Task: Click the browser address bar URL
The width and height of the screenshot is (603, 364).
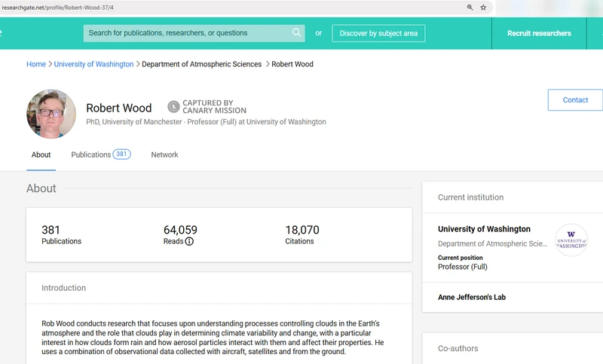Action: pyautogui.click(x=58, y=8)
